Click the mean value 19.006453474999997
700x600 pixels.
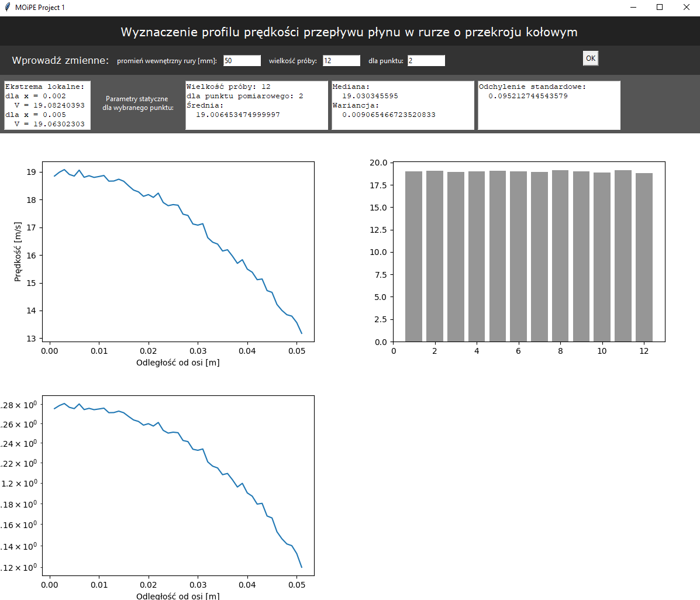coord(238,115)
